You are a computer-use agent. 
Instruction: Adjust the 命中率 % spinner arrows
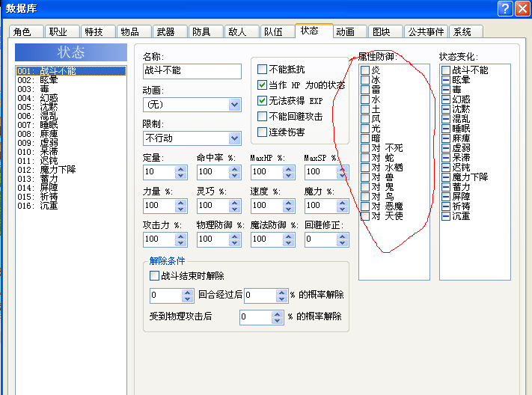point(234,172)
